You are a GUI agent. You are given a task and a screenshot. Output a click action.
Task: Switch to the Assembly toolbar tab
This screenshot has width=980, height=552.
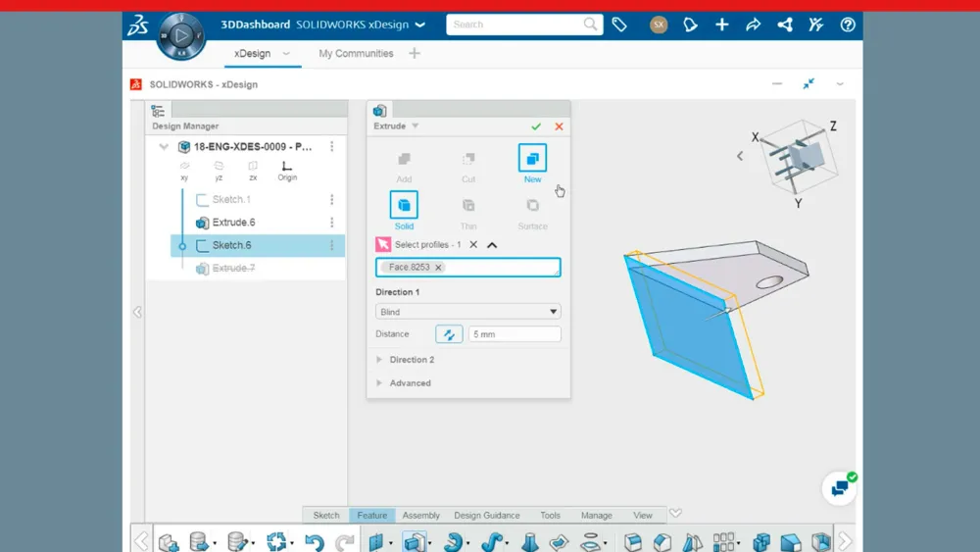pos(420,515)
